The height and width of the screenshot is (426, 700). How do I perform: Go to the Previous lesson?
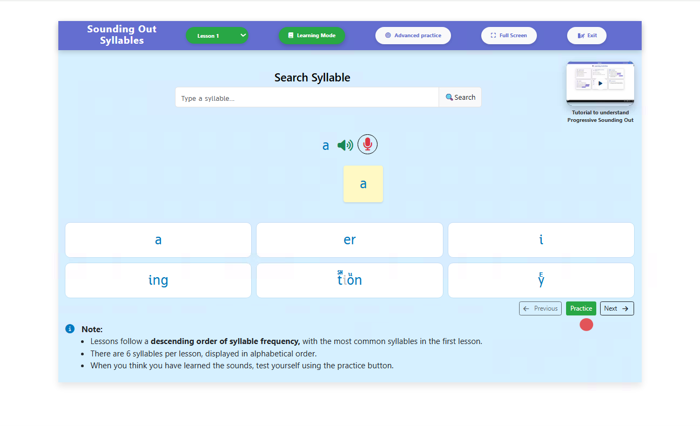tap(540, 309)
